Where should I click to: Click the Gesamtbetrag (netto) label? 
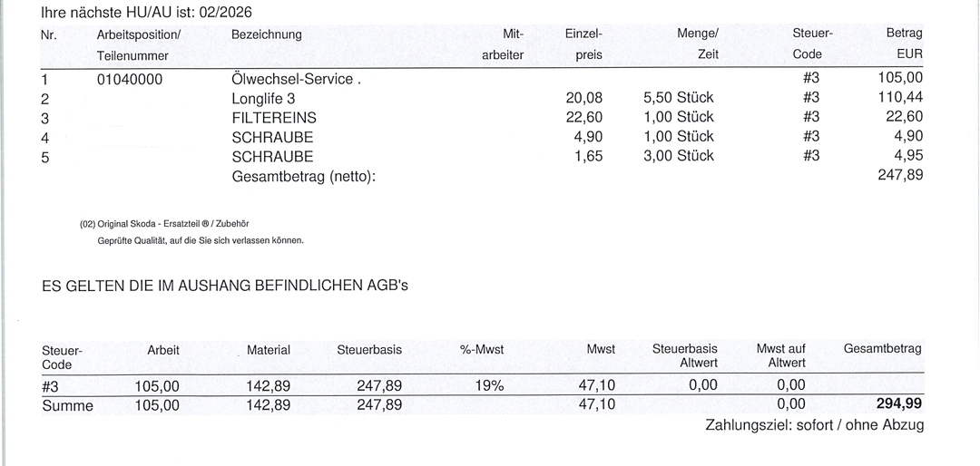[x=303, y=175]
